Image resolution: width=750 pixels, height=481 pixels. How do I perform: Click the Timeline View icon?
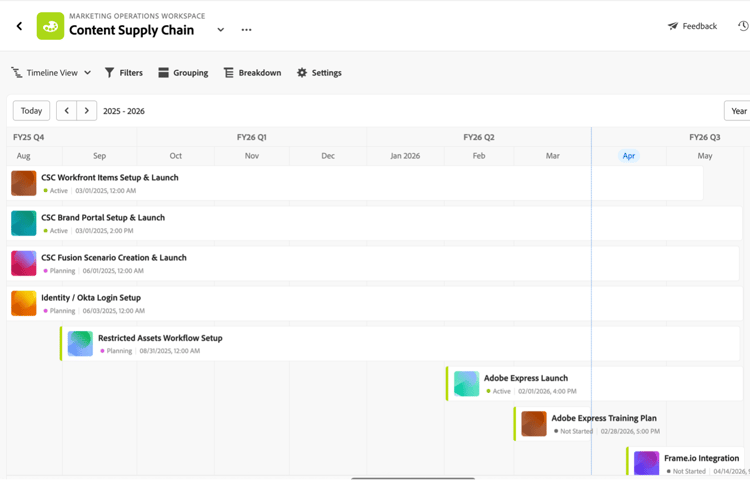pos(17,73)
